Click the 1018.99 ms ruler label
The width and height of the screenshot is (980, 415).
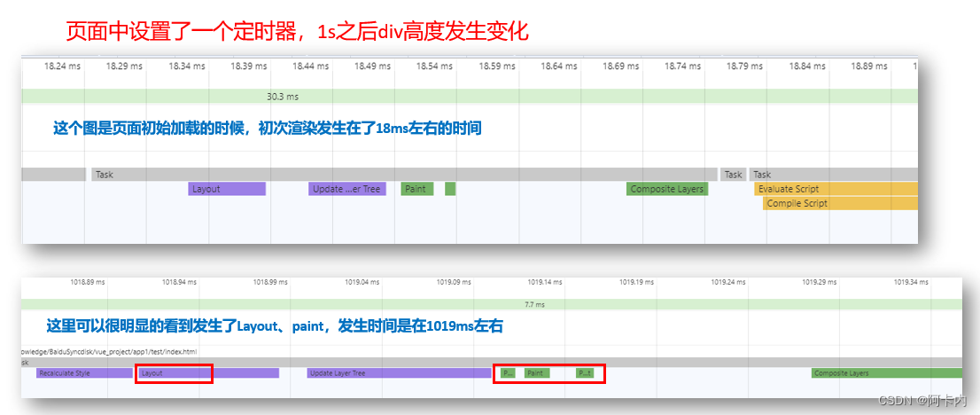click(x=270, y=282)
